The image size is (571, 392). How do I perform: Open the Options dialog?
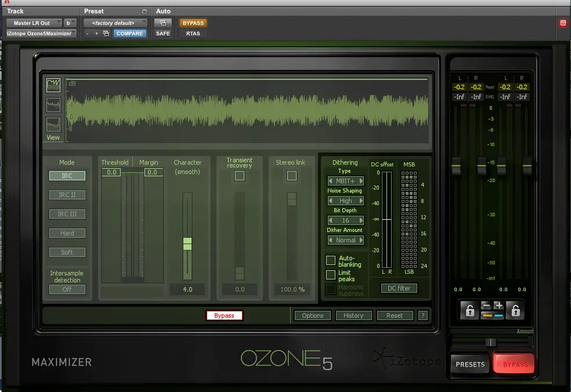coord(312,315)
